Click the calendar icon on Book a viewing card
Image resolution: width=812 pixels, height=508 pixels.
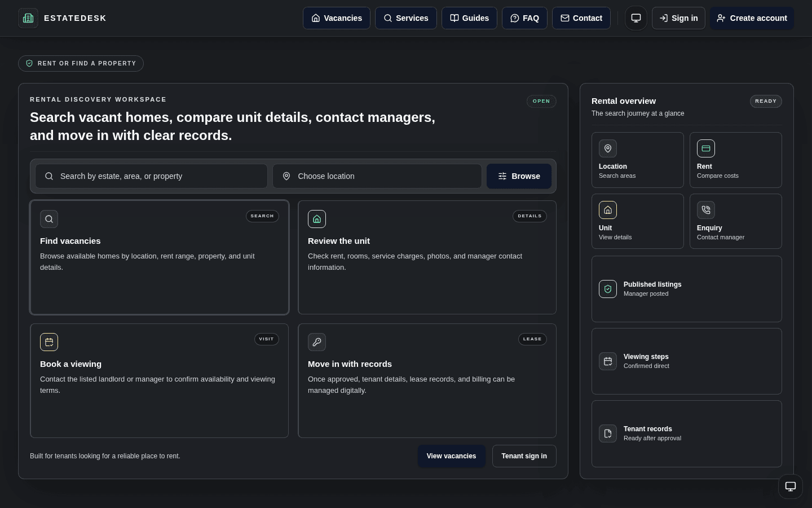pyautogui.click(x=49, y=342)
